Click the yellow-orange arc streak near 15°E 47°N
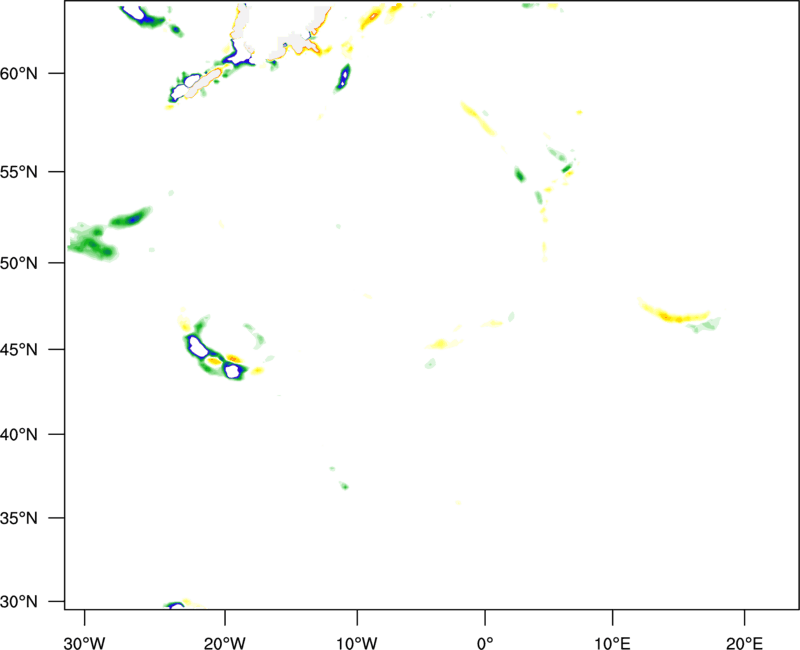 point(673,311)
